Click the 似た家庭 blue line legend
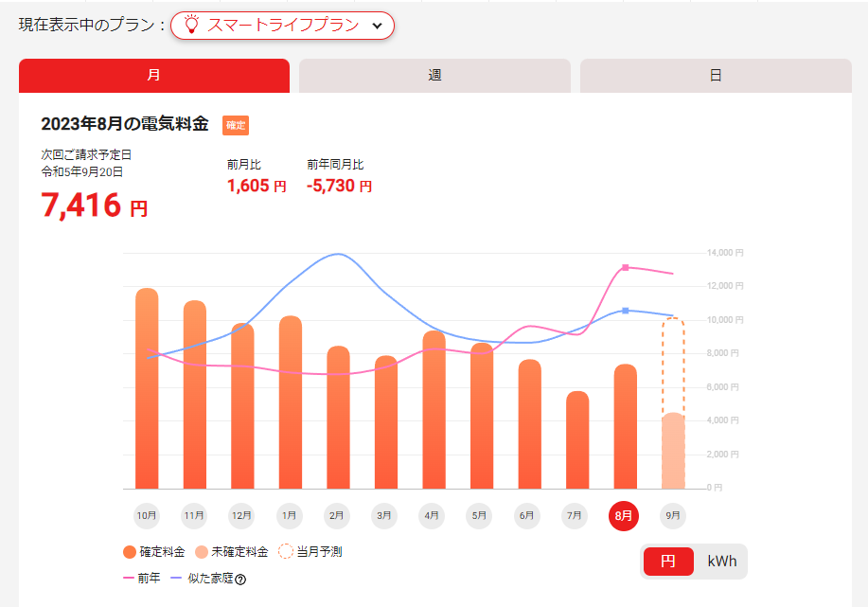This screenshot has height=607, width=868. 176,578
